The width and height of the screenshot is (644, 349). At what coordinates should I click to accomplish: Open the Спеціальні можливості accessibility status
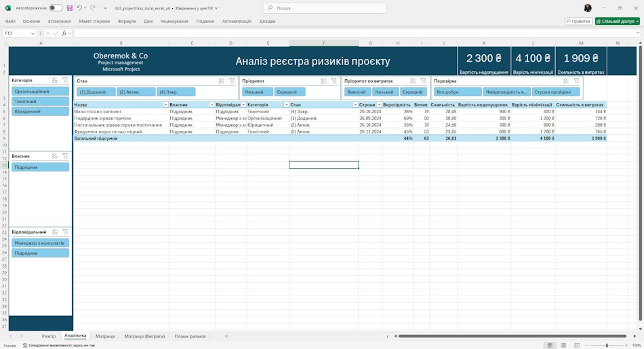pyautogui.click(x=58, y=346)
